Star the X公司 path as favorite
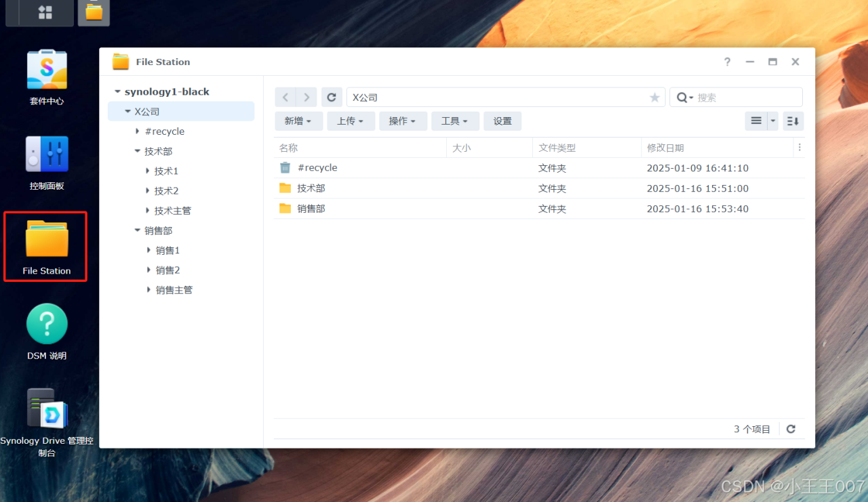This screenshot has width=868, height=502. (654, 97)
